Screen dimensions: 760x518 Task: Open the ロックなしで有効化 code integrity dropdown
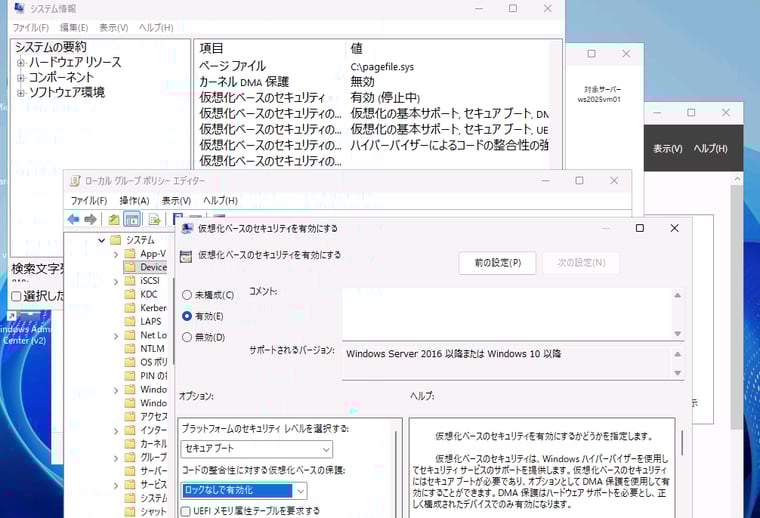tap(244, 490)
